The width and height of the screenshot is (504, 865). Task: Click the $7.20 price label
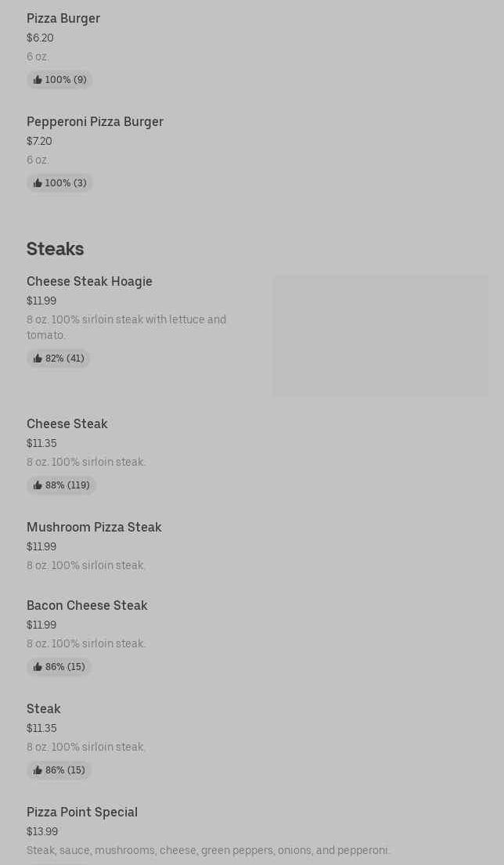pyautogui.click(x=39, y=141)
